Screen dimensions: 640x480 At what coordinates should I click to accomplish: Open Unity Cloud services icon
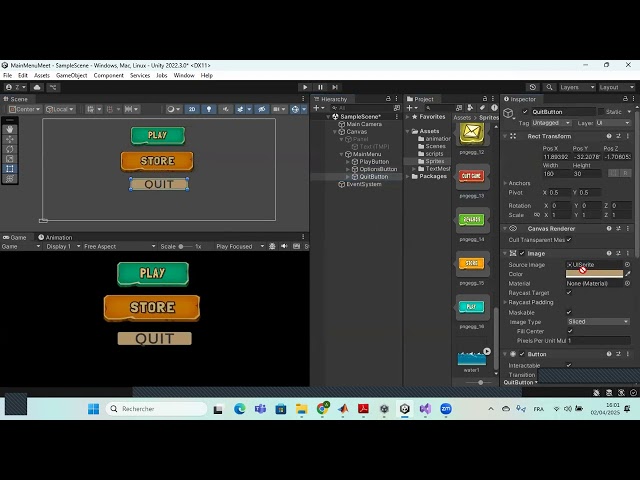click(x=37, y=87)
